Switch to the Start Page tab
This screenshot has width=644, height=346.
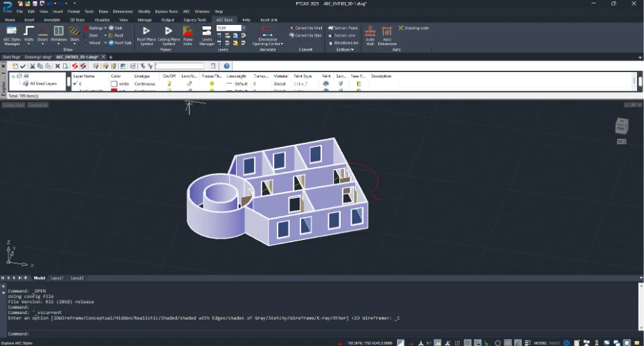(11, 57)
